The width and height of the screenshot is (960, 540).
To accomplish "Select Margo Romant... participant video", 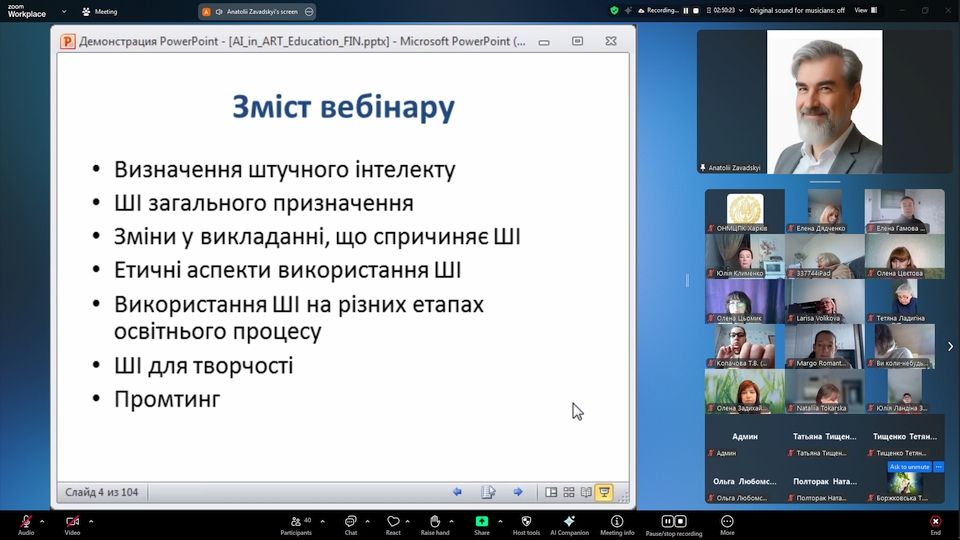I will pos(824,346).
